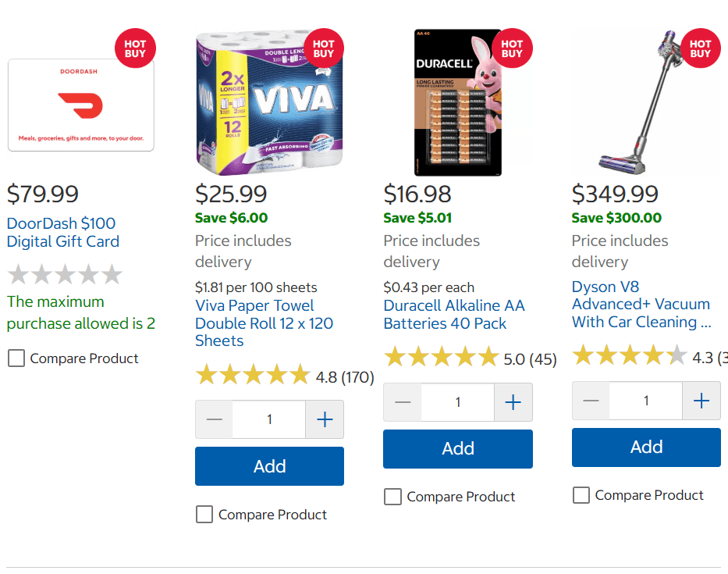Screen dimensions: 728x574
Task: Add Dyson V8 vacuum to cart
Action: coord(646,447)
